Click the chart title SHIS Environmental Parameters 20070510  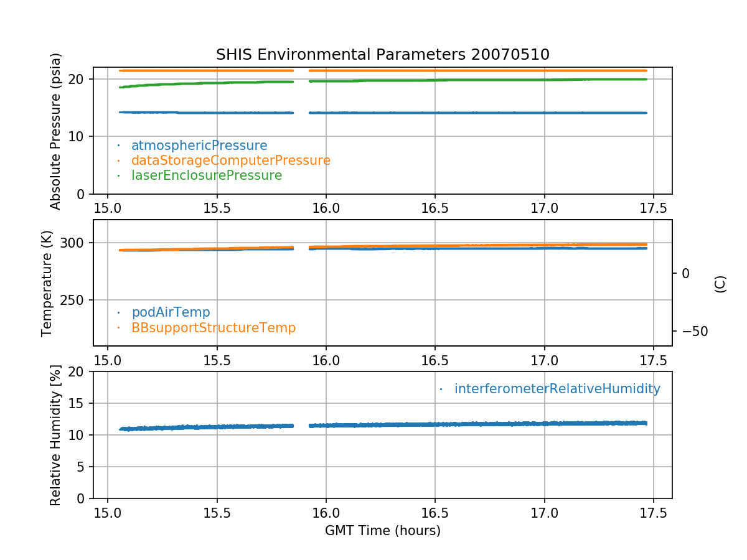[382, 55]
